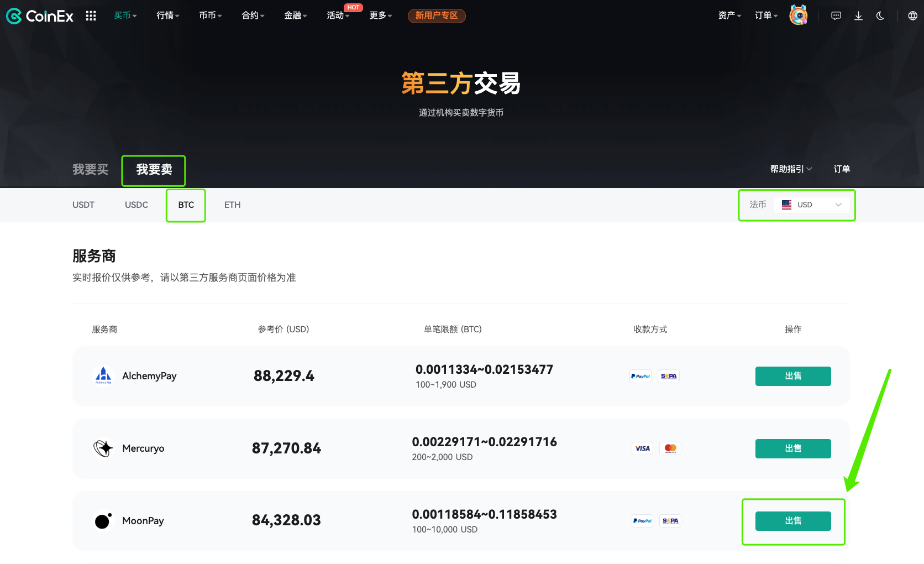
Task: Click 出售 for Mercuryo
Action: point(793,448)
